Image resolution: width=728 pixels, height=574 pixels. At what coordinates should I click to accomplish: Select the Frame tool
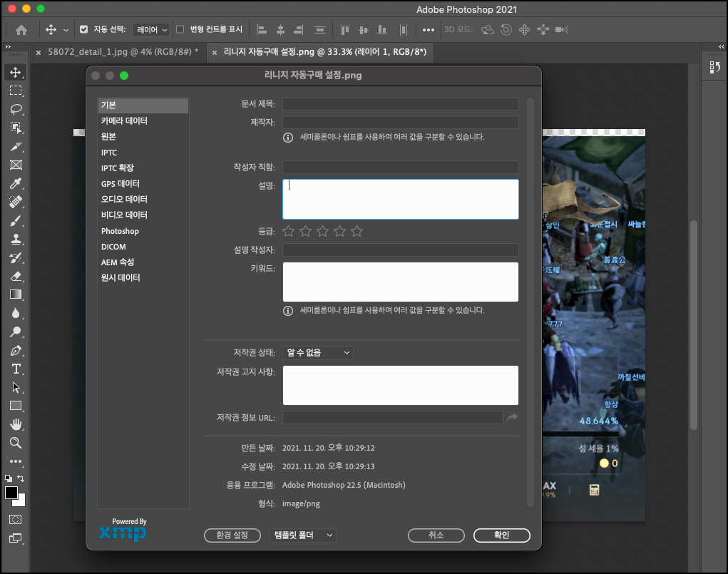pos(16,165)
